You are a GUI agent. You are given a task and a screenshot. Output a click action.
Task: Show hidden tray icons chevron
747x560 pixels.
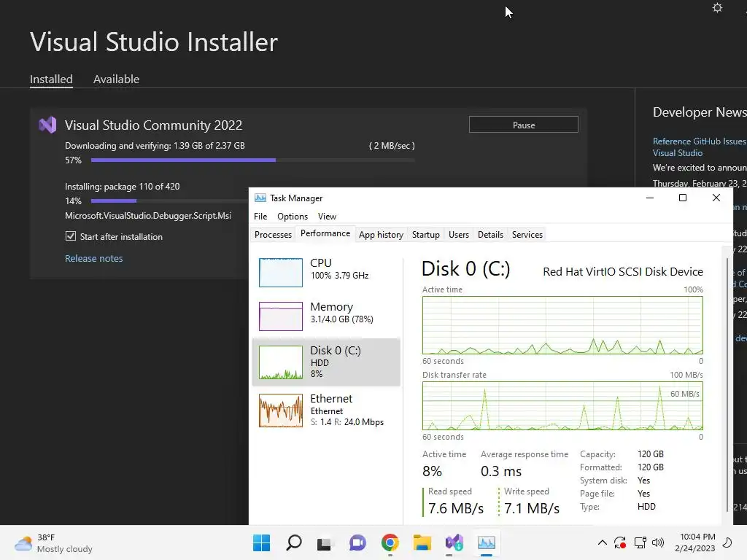602,542
